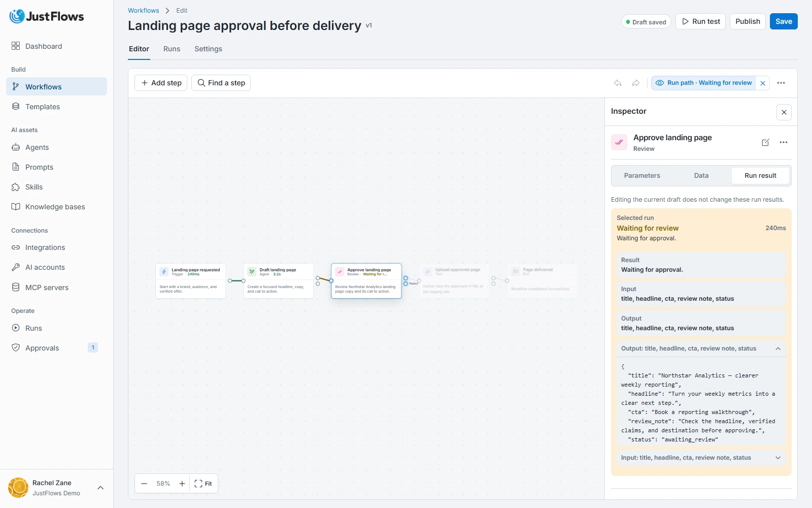
Task: Switch to the Runs tab
Action: [x=172, y=49]
